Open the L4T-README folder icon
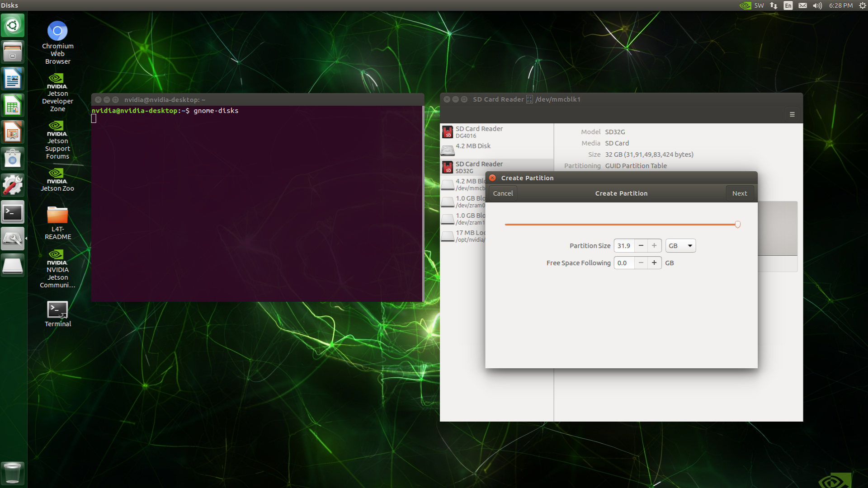868x488 pixels. pyautogui.click(x=57, y=216)
